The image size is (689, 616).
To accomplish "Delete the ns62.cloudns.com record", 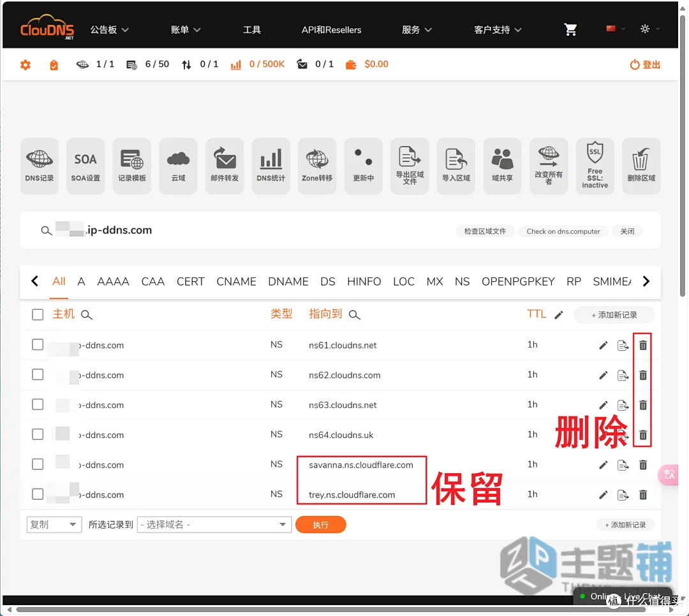I will click(643, 375).
